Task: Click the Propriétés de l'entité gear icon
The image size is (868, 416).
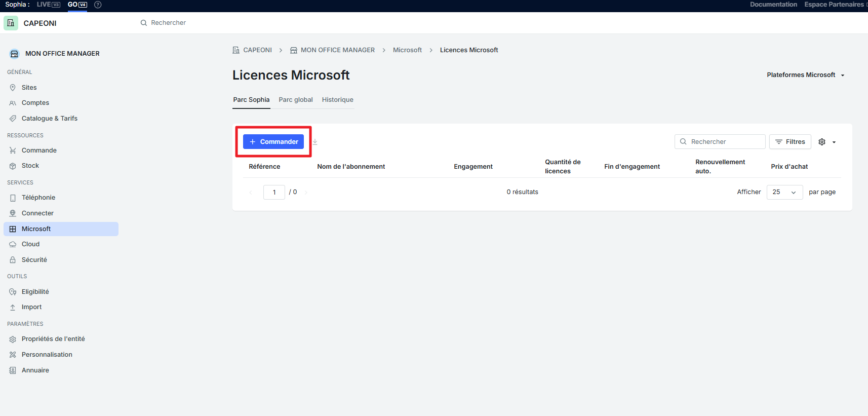Action: pyautogui.click(x=13, y=339)
